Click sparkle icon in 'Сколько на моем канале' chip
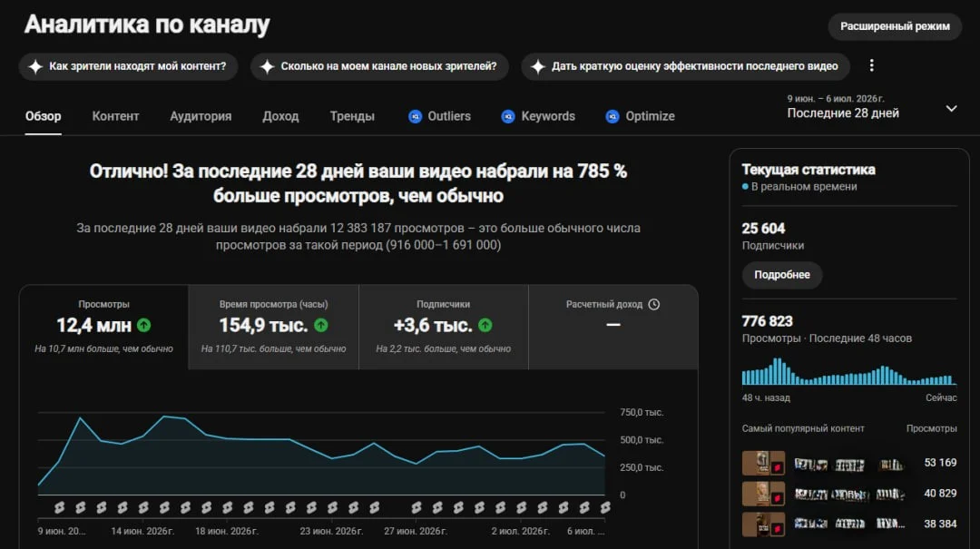Viewport: 980px width, 549px height. click(268, 66)
